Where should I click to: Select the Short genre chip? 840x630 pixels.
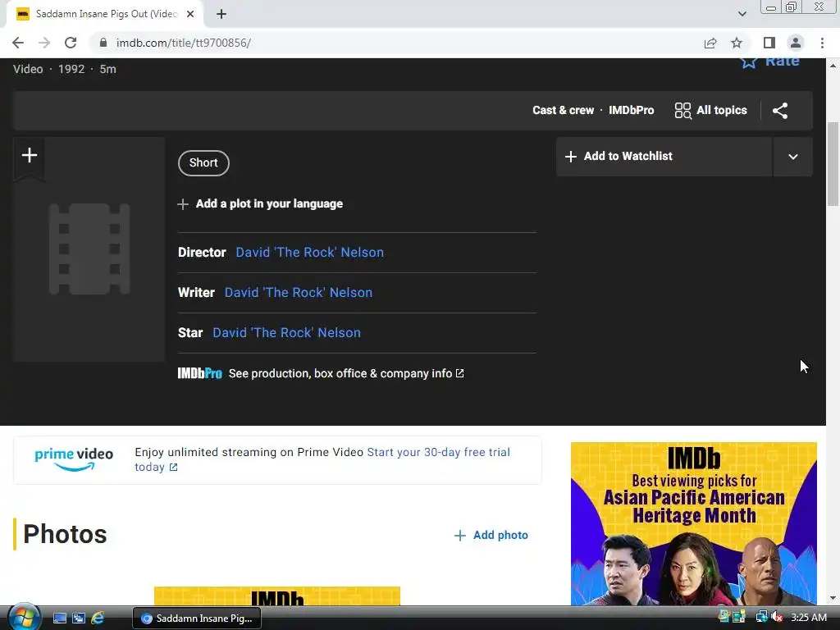[x=203, y=163]
